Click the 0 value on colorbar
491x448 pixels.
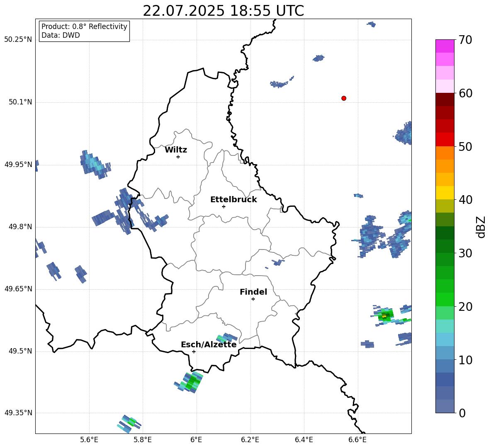click(462, 413)
